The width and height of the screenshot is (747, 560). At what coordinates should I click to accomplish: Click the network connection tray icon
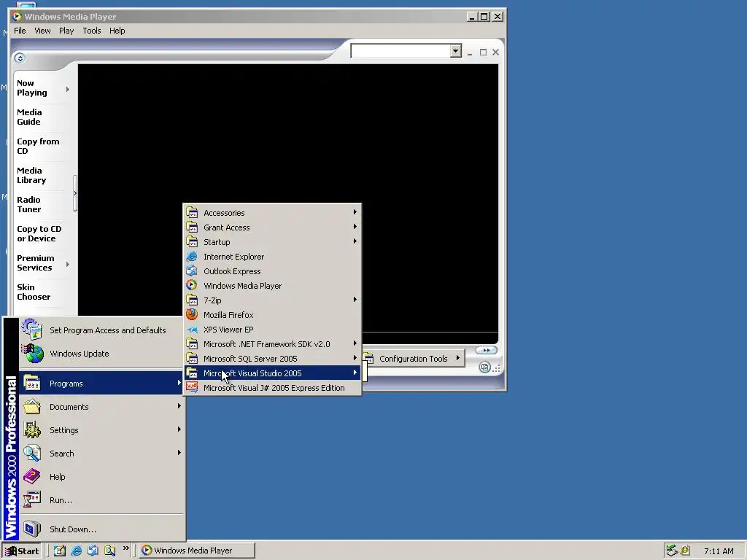[672, 551]
